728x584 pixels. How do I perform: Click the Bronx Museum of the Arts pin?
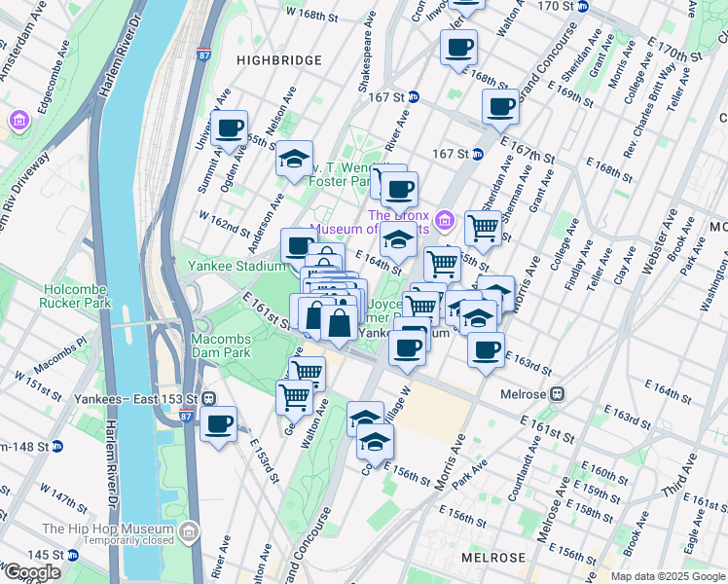[x=445, y=220]
